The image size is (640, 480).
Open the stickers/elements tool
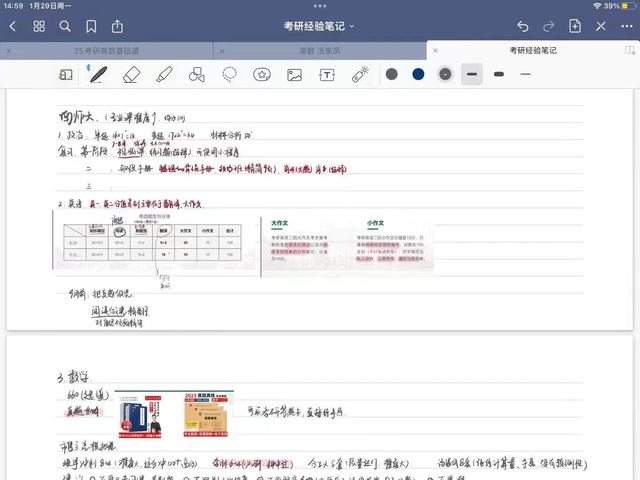pos(262,74)
